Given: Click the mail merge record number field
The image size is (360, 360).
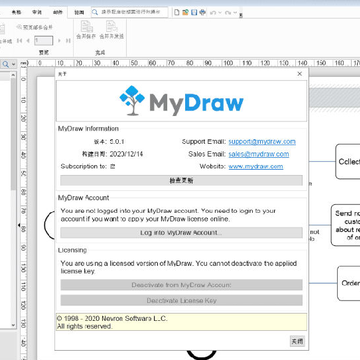Looking at the screenshot, I should tap(43, 41).
